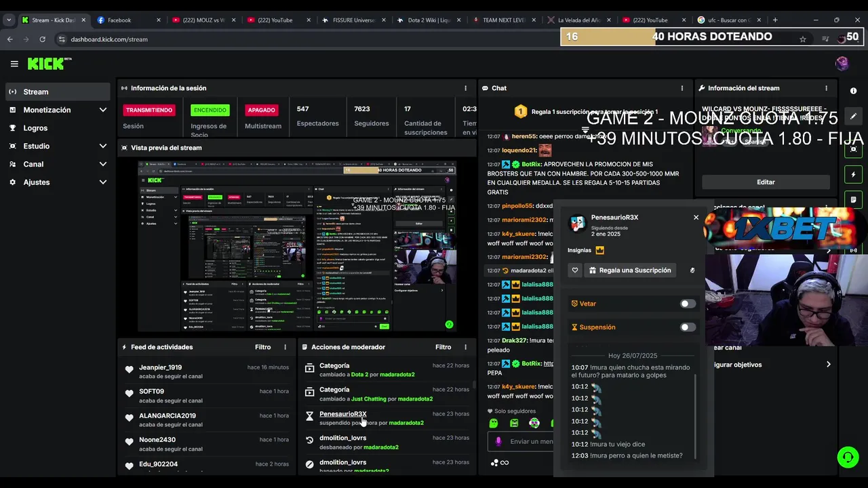Click the Editar button in stream info
The image size is (868, 488).
(x=766, y=182)
